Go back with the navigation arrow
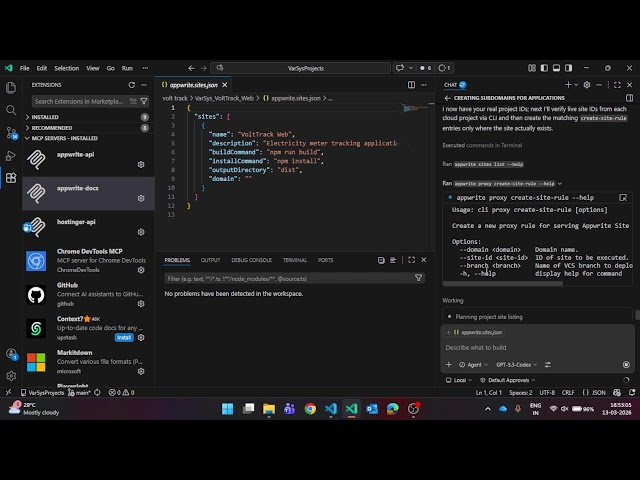This screenshot has height=480, width=640. [191, 68]
